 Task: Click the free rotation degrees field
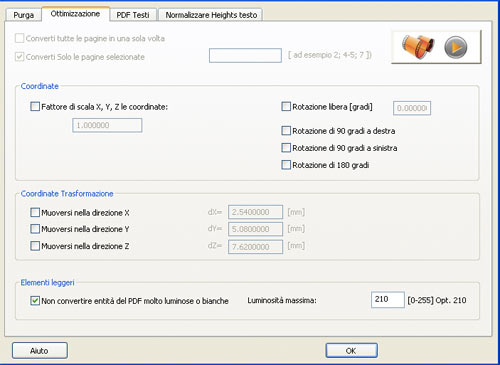pyautogui.click(x=412, y=108)
